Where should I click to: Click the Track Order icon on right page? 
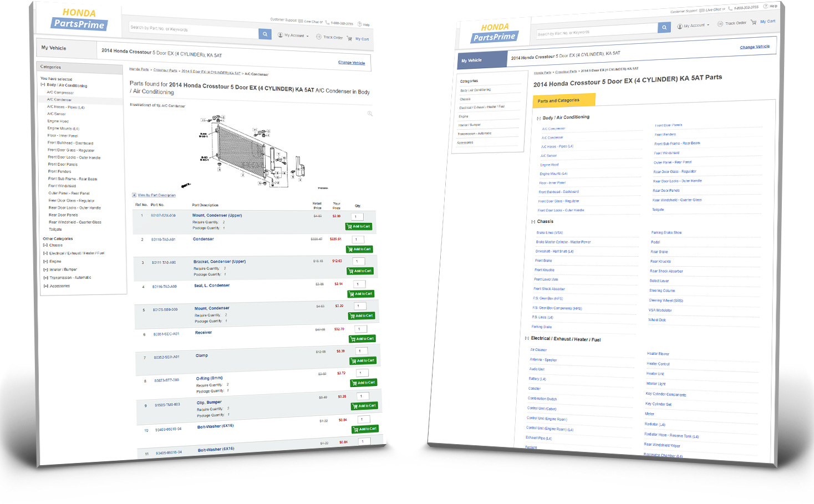click(720, 24)
